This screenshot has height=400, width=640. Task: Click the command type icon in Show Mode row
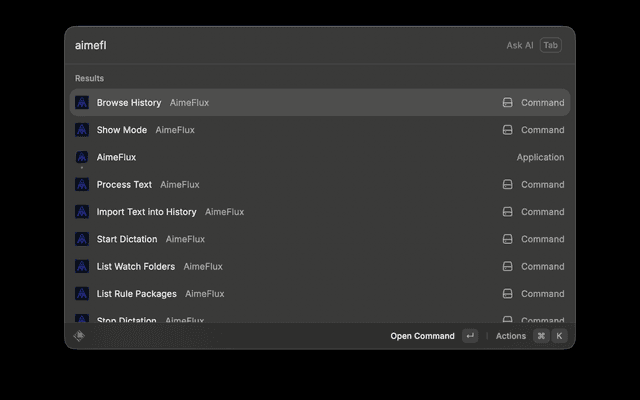click(507, 130)
